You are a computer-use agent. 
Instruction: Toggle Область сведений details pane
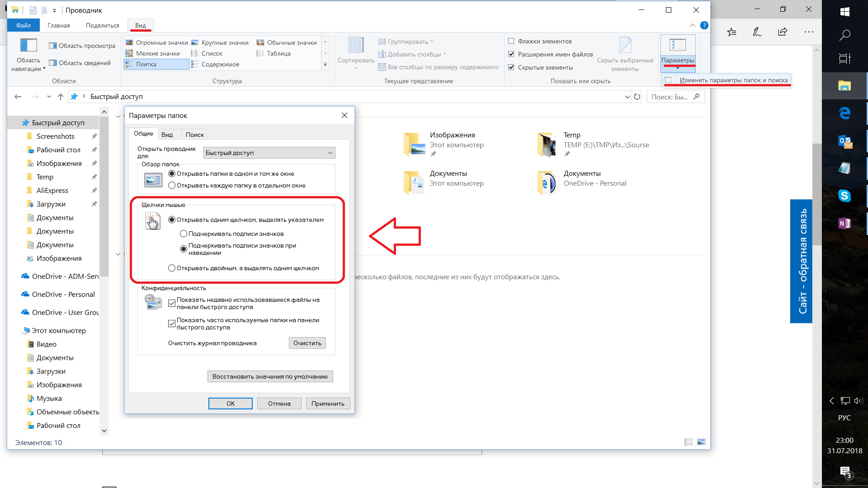80,63
